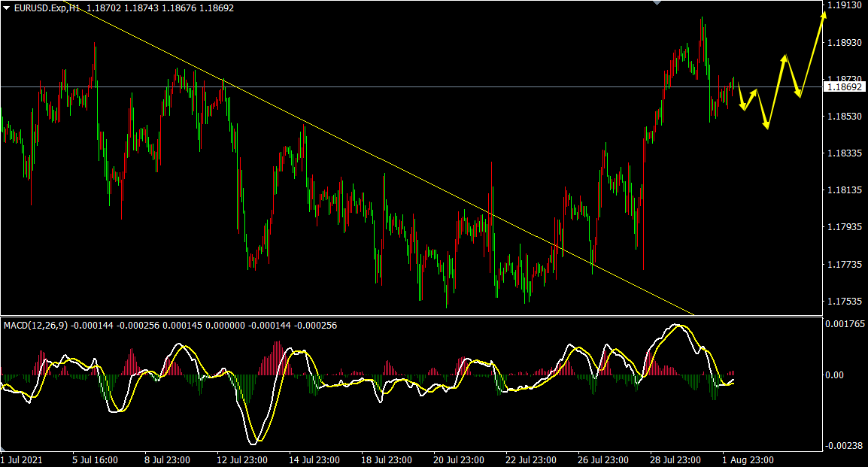
Task: Click the triangle before EURUSD.Exp,H1 title
Action: [x=7, y=8]
